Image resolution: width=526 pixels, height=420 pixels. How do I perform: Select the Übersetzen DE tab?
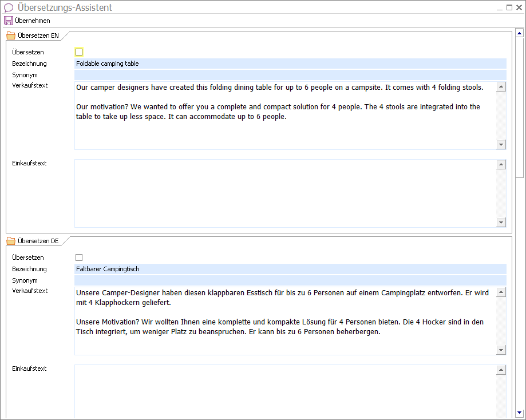point(38,241)
